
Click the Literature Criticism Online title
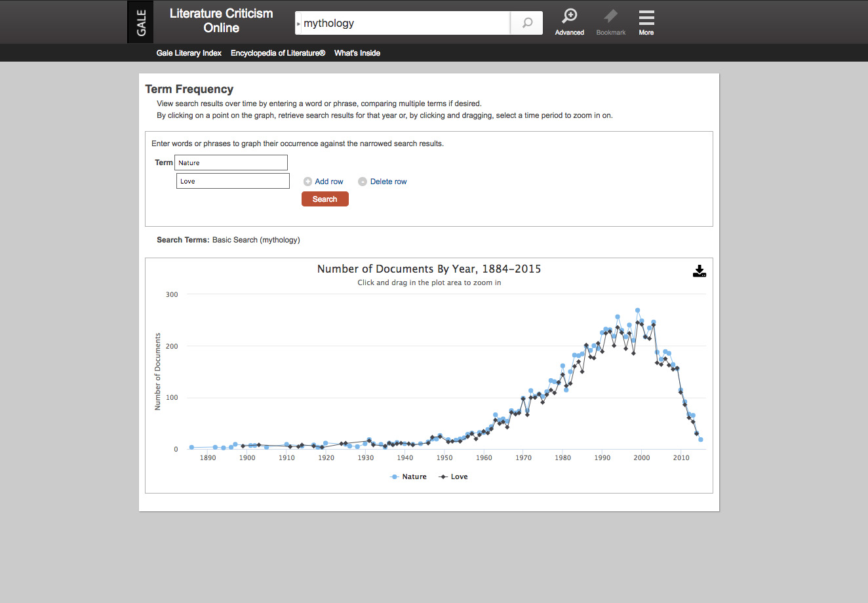(x=221, y=21)
